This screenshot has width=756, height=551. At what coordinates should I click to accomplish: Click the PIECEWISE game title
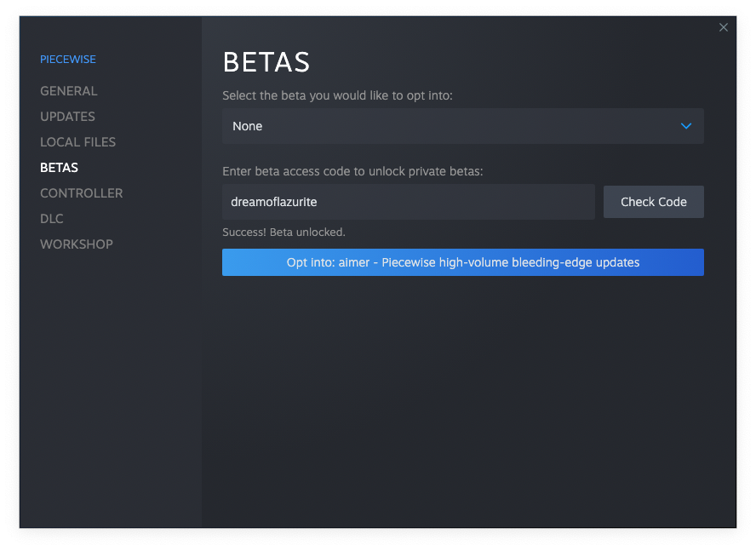(x=68, y=60)
